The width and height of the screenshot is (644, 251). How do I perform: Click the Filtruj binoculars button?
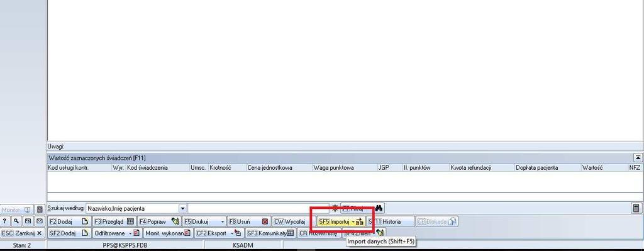pyautogui.click(x=362, y=208)
